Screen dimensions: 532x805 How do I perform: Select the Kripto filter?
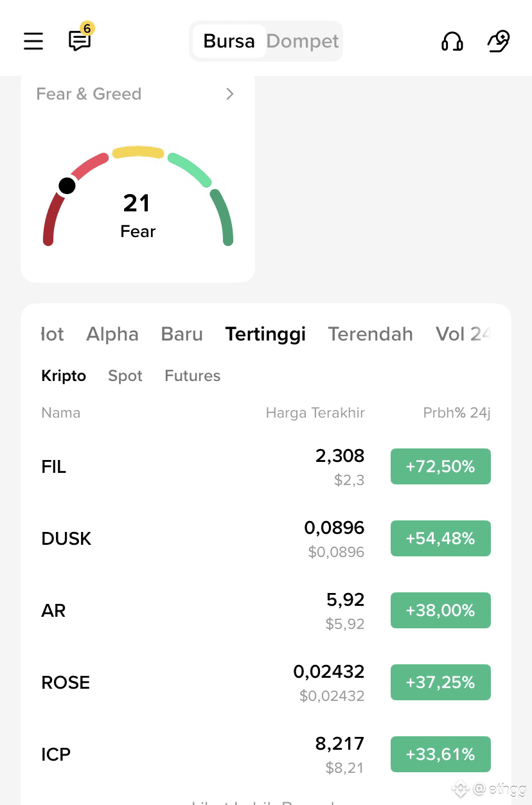point(64,376)
